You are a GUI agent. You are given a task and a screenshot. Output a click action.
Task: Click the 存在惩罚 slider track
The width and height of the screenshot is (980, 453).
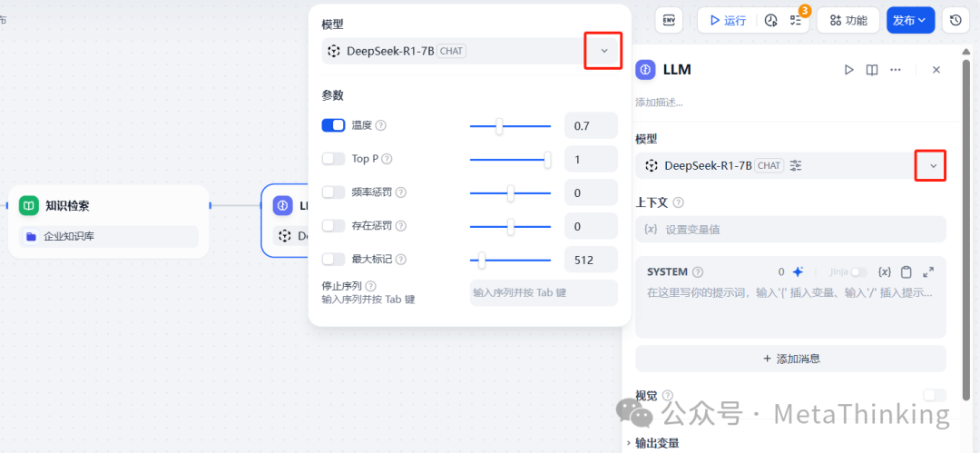tap(510, 226)
